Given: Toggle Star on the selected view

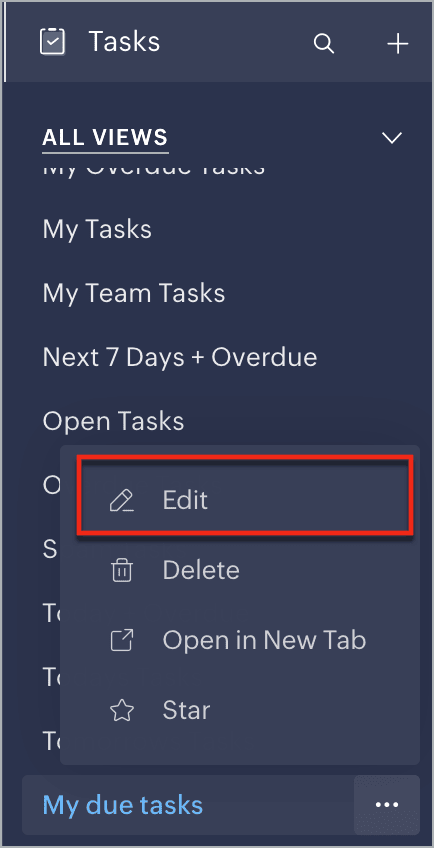Looking at the screenshot, I should tap(240, 711).
